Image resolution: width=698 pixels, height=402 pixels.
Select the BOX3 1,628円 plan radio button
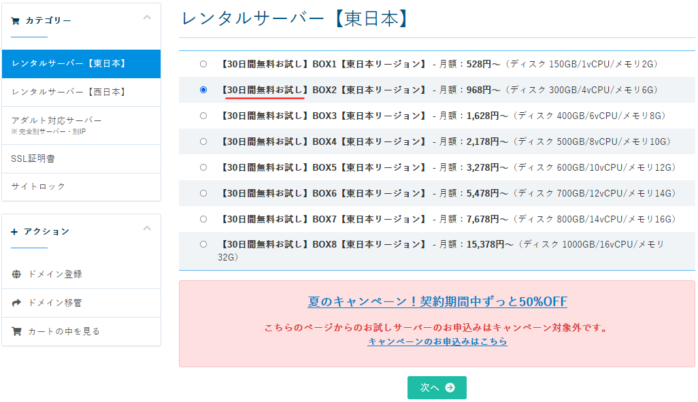point(204,115)
